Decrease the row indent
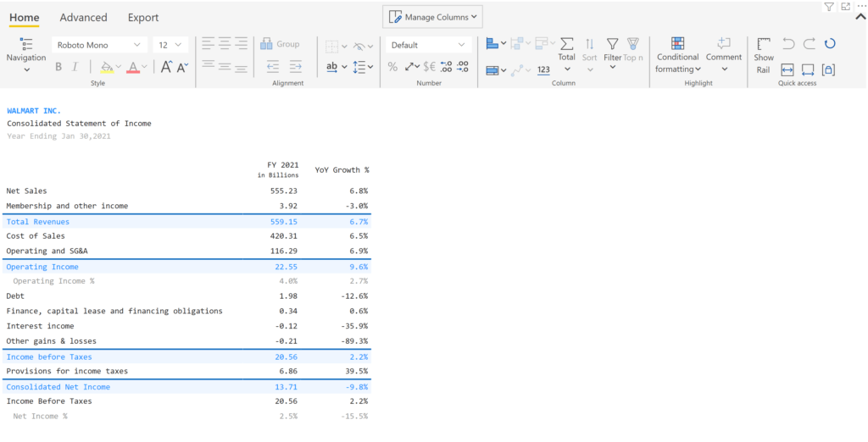Image resolution: width=868 pixels, height=442 pixels. pos(273,67)
